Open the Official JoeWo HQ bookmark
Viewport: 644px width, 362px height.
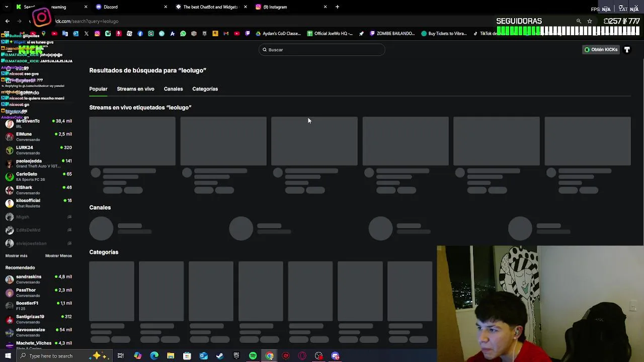(x=330, y=34)
